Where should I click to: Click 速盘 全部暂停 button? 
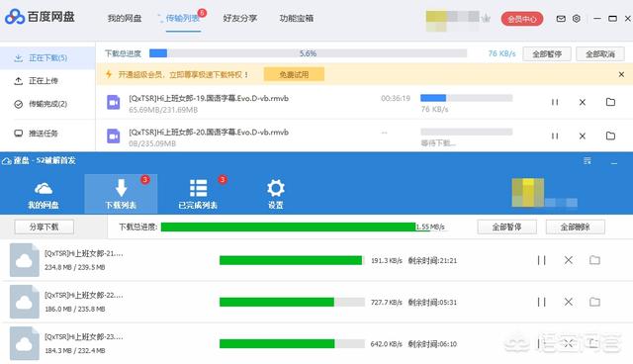[506, 227]
